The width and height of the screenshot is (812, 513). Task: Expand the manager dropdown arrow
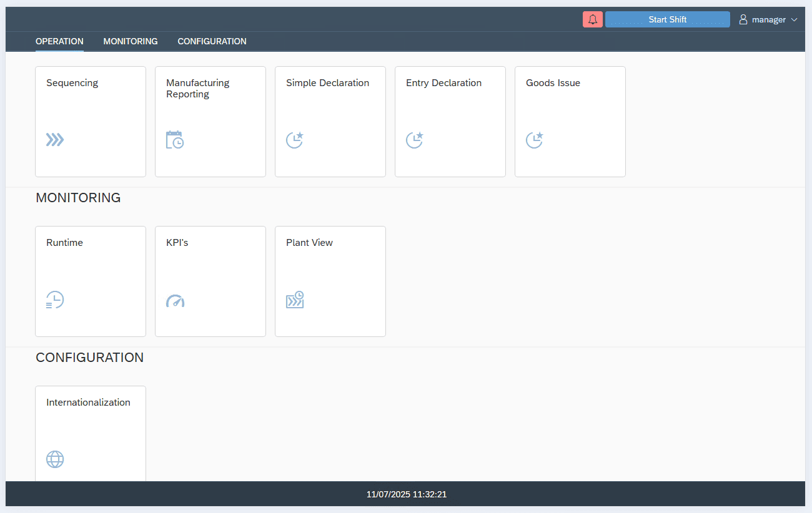tap(795, 20)
